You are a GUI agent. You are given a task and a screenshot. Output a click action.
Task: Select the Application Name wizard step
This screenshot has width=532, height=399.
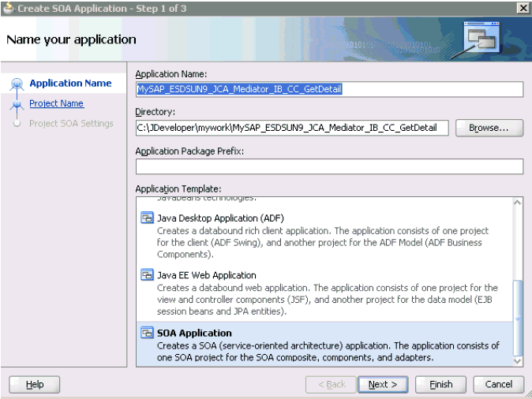tap(70, 83)
